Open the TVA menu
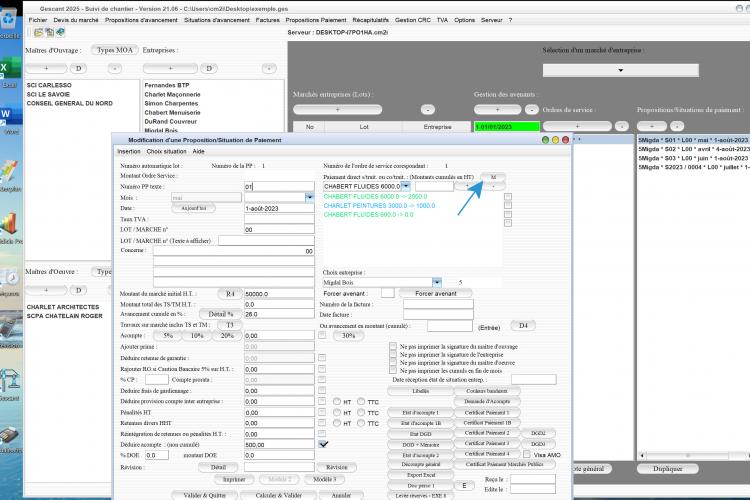 (442, 20)
